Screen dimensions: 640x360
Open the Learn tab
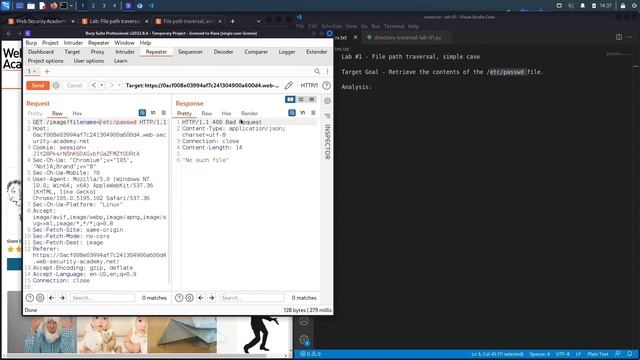tap(120, 61)
